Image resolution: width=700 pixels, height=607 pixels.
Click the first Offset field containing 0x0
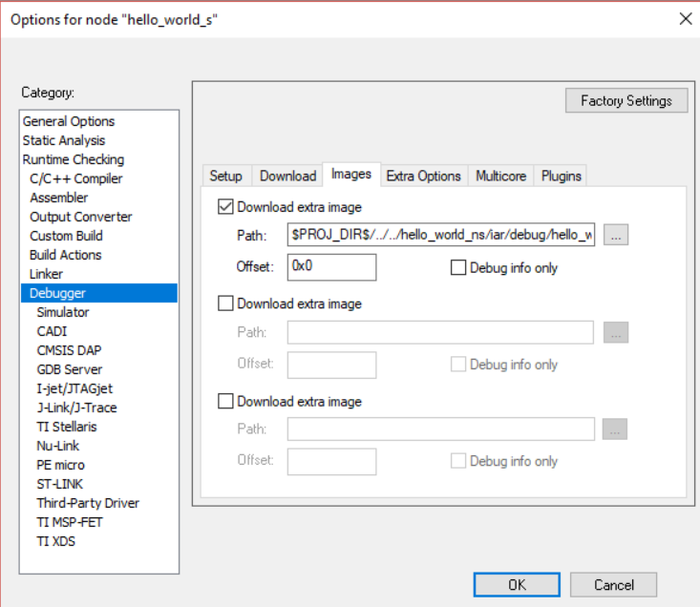[x=331, y=267]
